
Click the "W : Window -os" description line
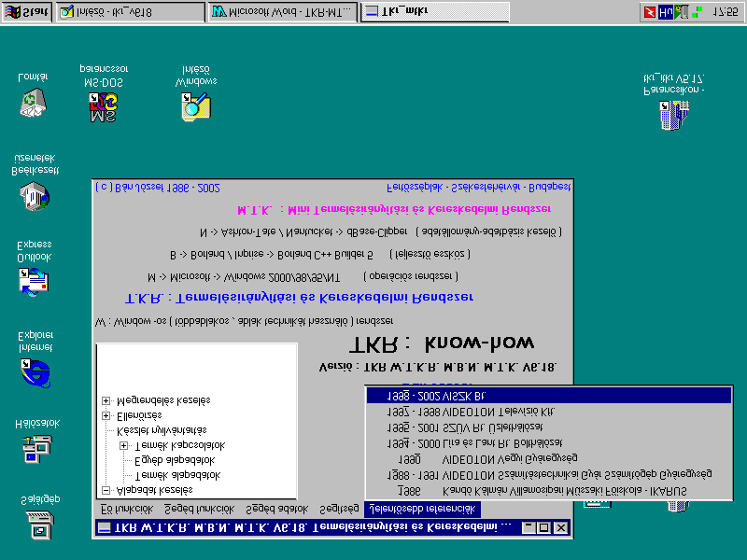244,321
